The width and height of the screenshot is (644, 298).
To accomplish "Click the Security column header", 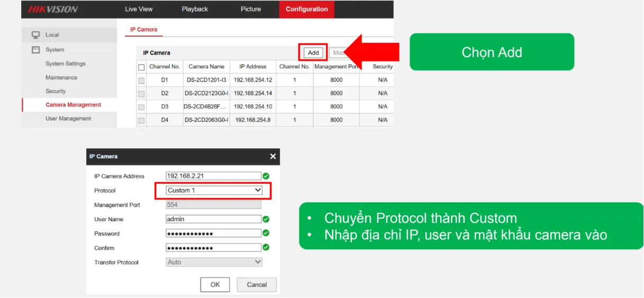I will [383, 67].
